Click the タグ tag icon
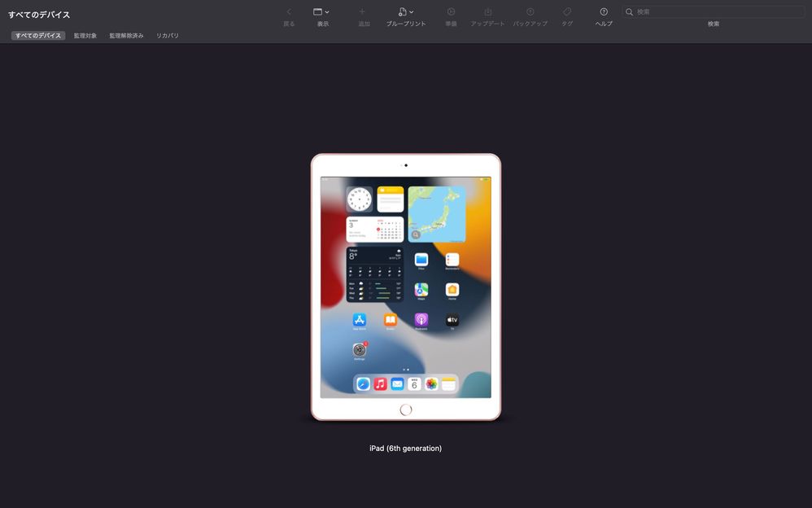Viewport: 812px width, 508px height. coord(567,11)
